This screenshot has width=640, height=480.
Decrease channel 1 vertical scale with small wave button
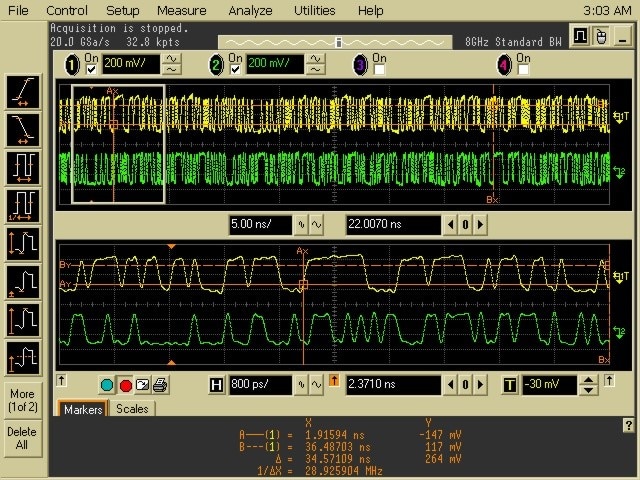172,70
